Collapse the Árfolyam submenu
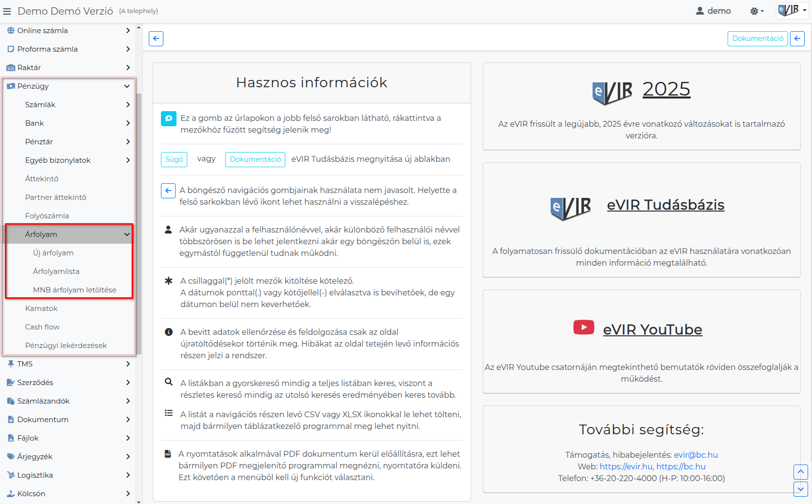The width and height of the screenshot is (812, 504). click(127, 234)
